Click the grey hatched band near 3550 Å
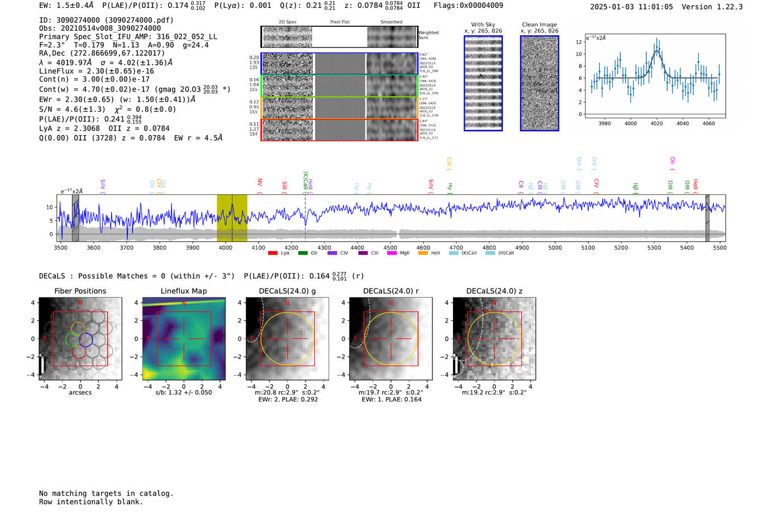This screenshot has width=782, height=532. click(x=75, y=218)
